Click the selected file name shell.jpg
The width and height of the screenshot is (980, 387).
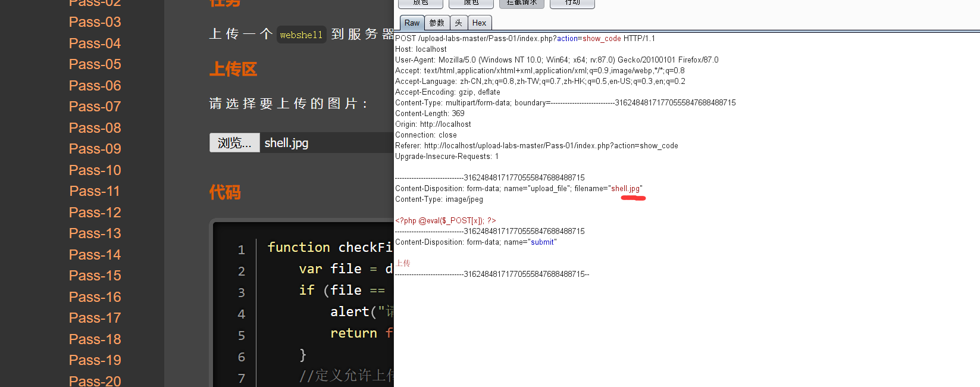(286, 143)
